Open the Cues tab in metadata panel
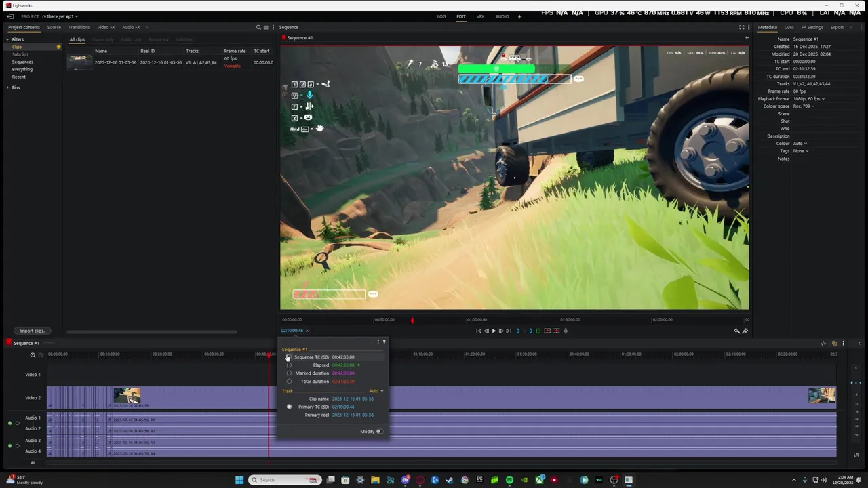Image resolution: width=868 pixels, height=488 pixels. (789, 27)
